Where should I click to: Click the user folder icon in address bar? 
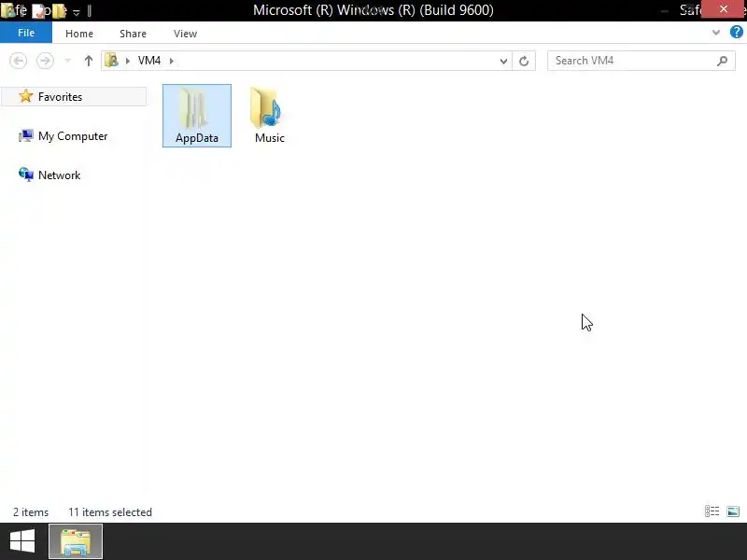(x=111, y=61)
